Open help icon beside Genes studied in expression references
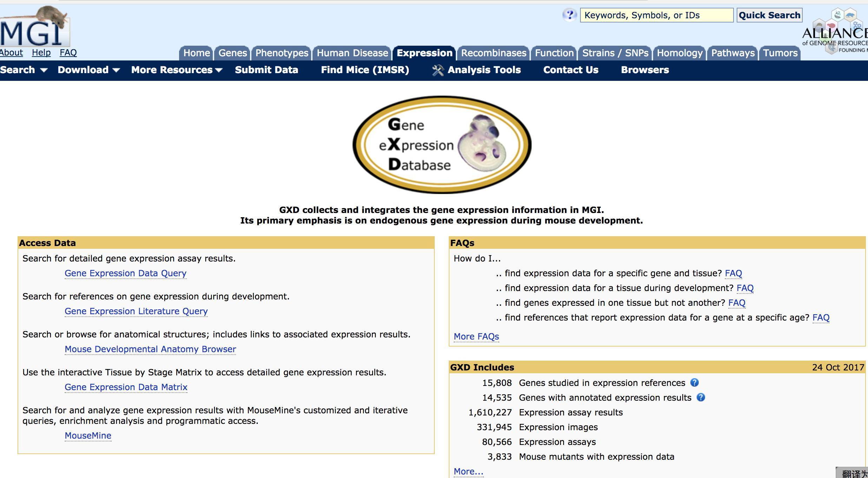Image resolution: width=868 pixels, height=478 pixels. pos(694,382)
